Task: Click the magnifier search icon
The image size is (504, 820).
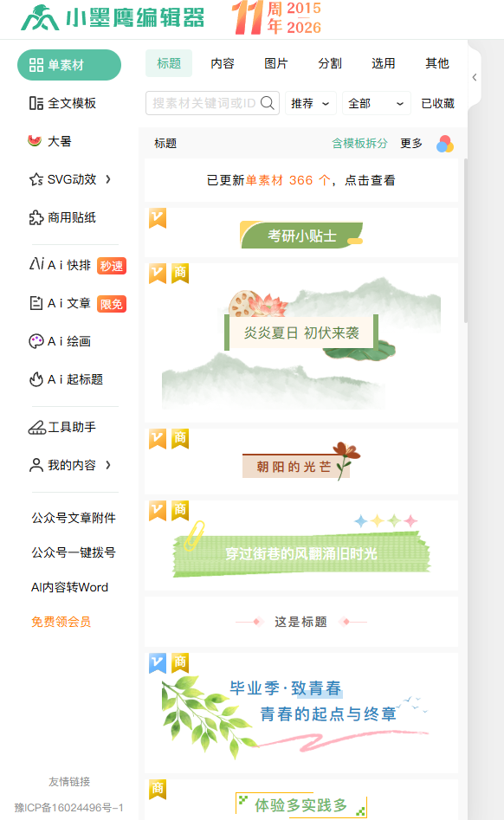Action: coord(268,103)
